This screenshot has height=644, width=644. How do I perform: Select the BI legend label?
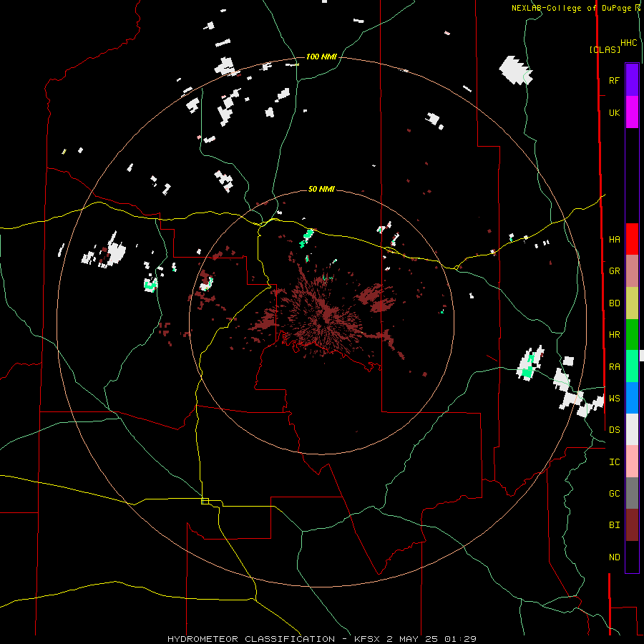[x=614, y=525]
